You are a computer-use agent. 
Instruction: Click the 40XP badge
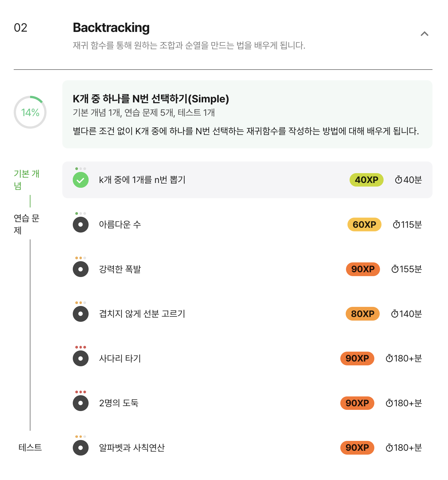tap(366, 180)
